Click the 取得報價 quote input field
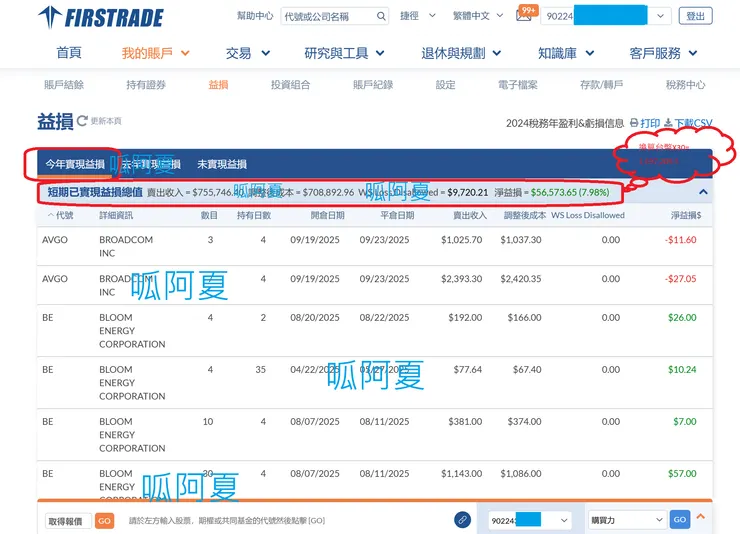 coord(68,521)
